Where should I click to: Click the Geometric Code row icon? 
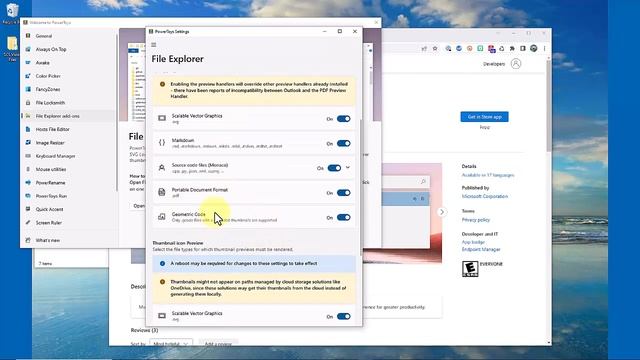(x=162, y=217)
